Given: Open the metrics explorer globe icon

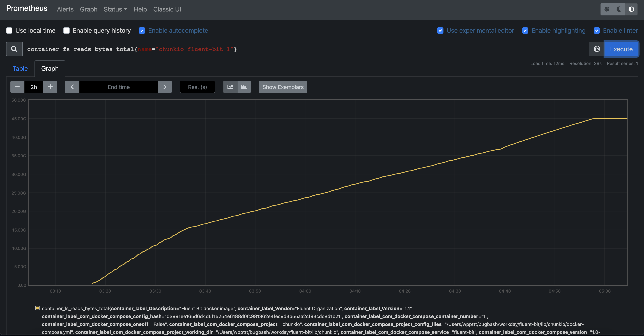Looking at the screenshot, I should 597,49.
